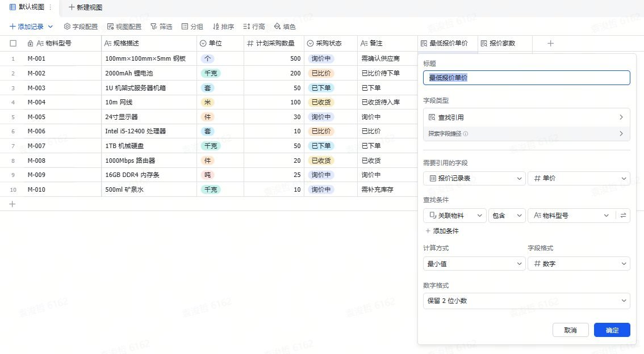Click the 已收货 status tag in row M-004

click(x=321, y=102)
